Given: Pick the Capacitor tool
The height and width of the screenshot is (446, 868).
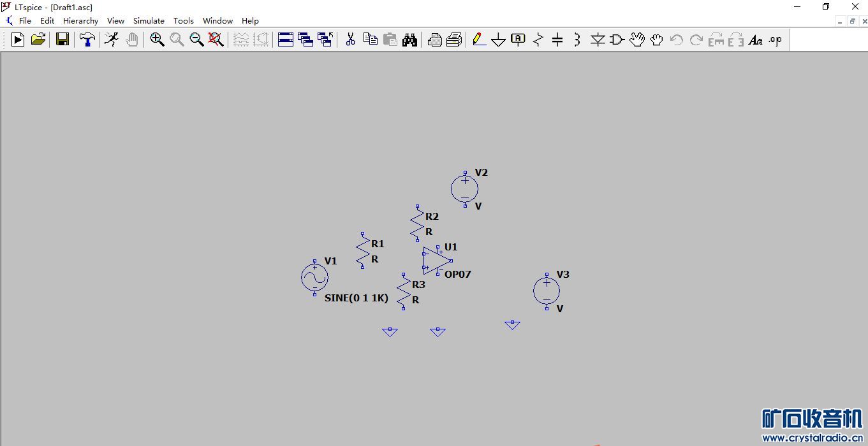Looking at the screenshot, I should 557,40.
